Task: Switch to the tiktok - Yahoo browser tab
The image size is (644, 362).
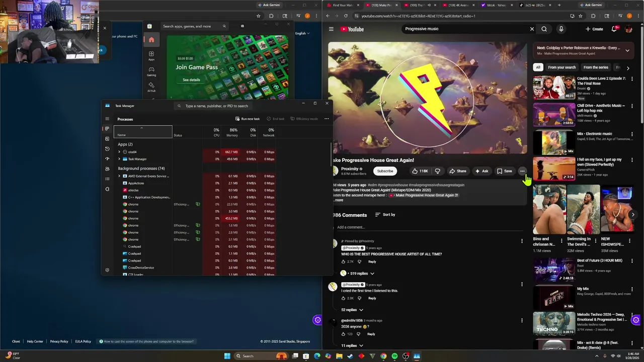Action: pos(496,5)
